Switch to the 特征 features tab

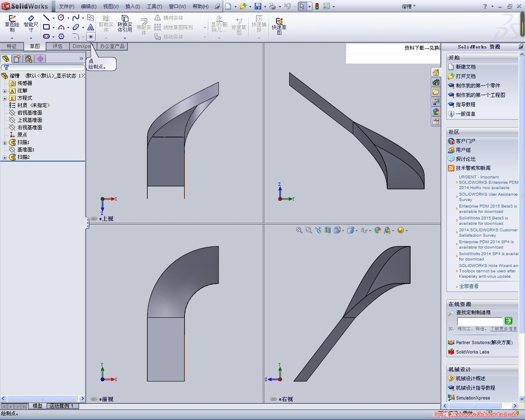(11, 46)
